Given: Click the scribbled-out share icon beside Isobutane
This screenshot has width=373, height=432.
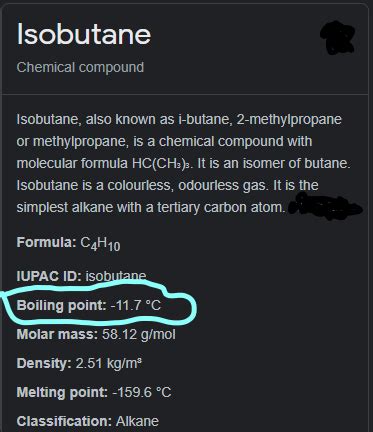Looking at the screenshot, I should (337, 38).
